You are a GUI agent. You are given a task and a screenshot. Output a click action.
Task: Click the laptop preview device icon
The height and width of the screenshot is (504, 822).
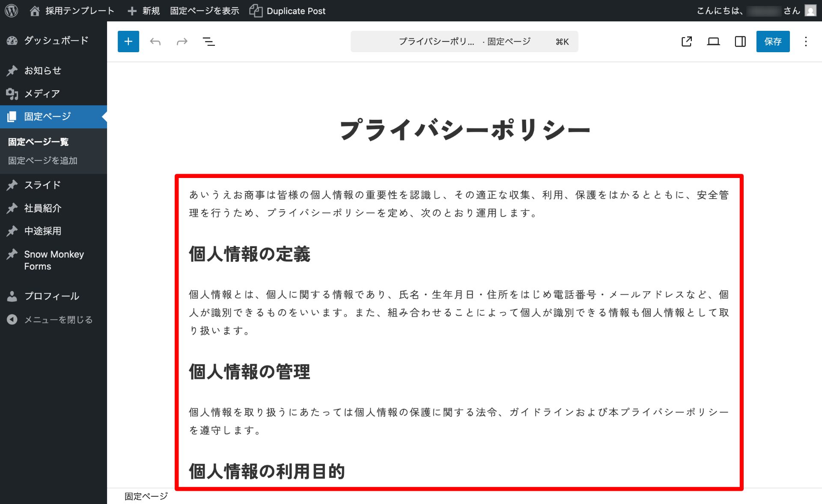click(x=713, y=42)
